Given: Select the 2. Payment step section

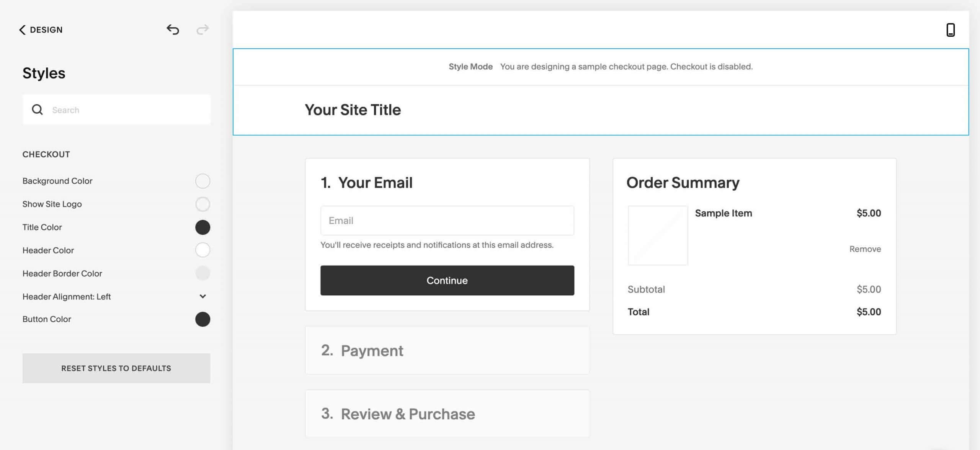Looking at the screenshot, I should click(447, 350).
